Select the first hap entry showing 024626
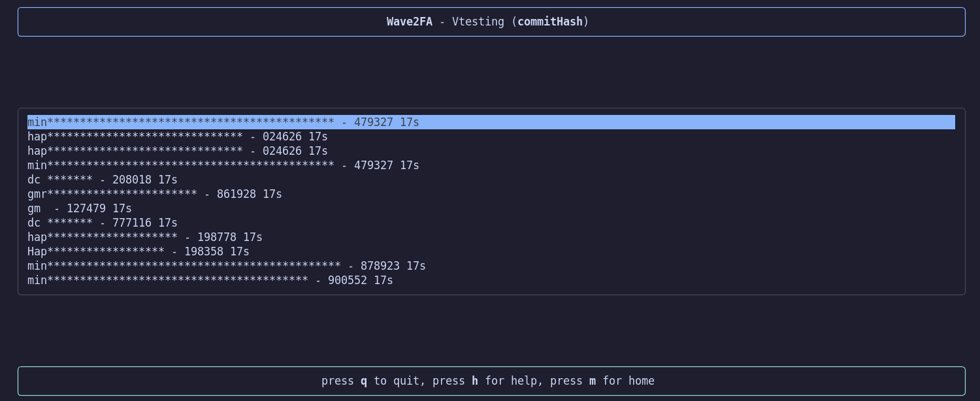980x401 pixels. (177, 136)
